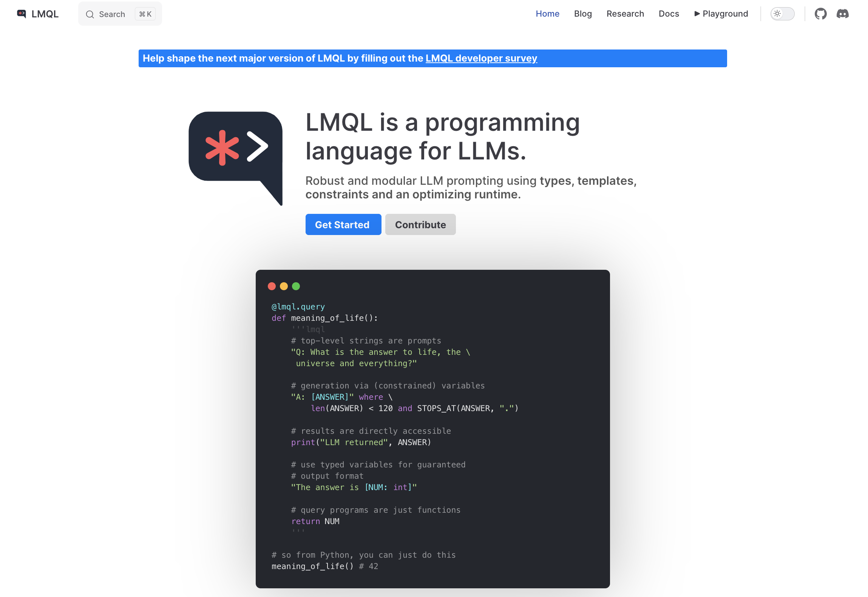The height and width of the screenshot is (597, 868).
Task: Open the GitHub repository icon
Action: click(820, 14)
